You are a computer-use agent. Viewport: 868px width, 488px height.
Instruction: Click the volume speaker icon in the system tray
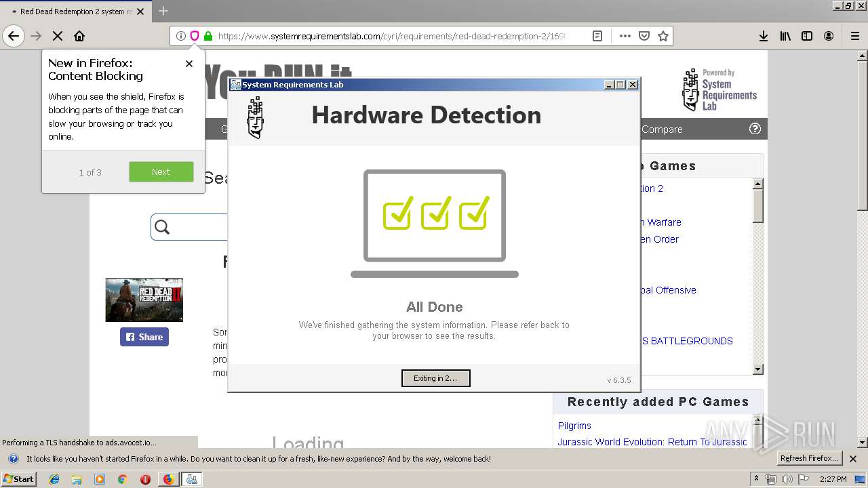tap(787, 479)
